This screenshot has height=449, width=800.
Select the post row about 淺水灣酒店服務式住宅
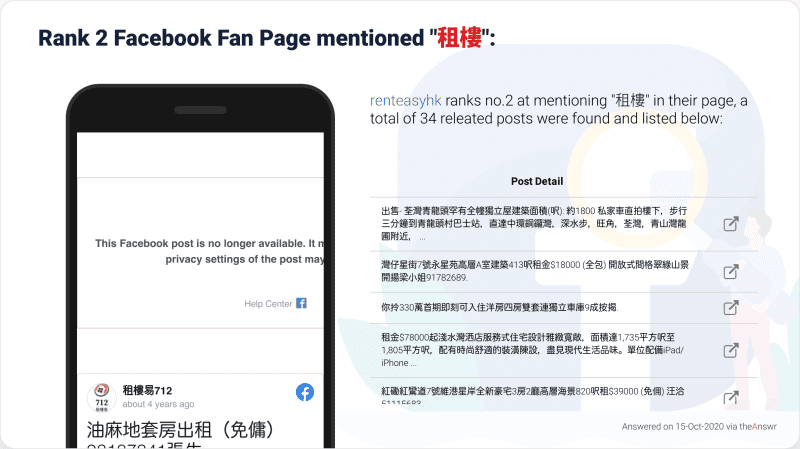564,350
